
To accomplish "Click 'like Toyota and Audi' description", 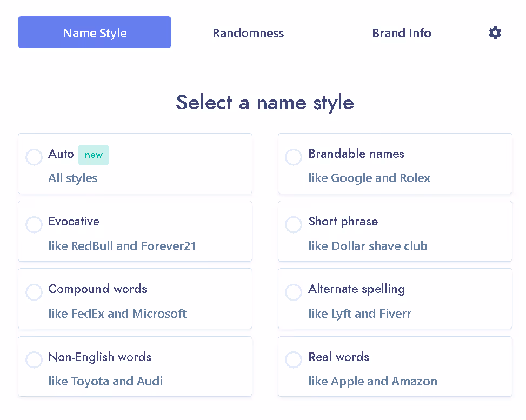I will click(105, 382).
